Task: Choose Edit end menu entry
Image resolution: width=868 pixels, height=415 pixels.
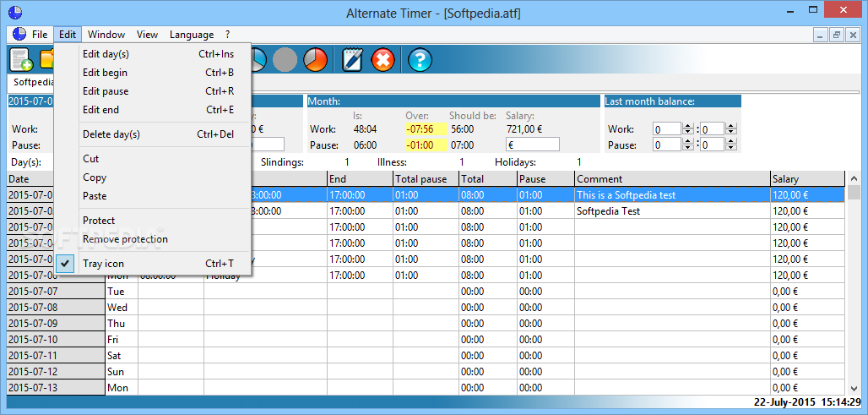Action: coord(154,110)
